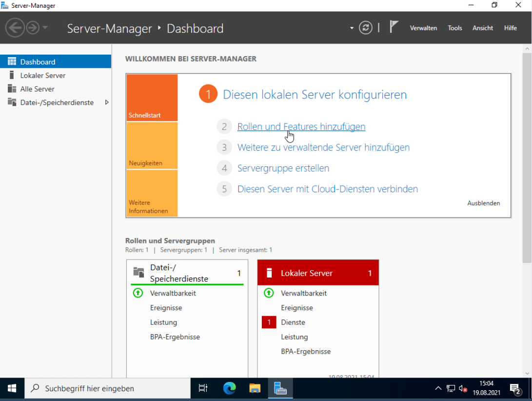Open the Windows Start menu
Screen dimensions: 532x401
(12, 388)
